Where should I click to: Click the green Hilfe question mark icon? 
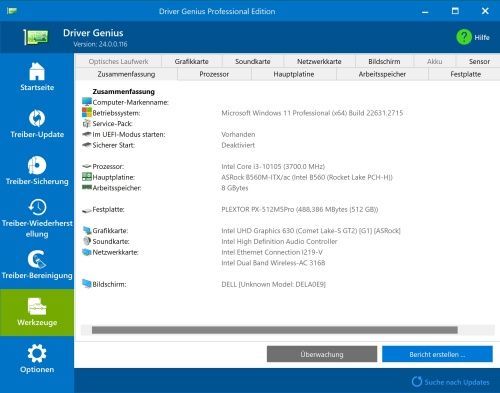[464, 37]
